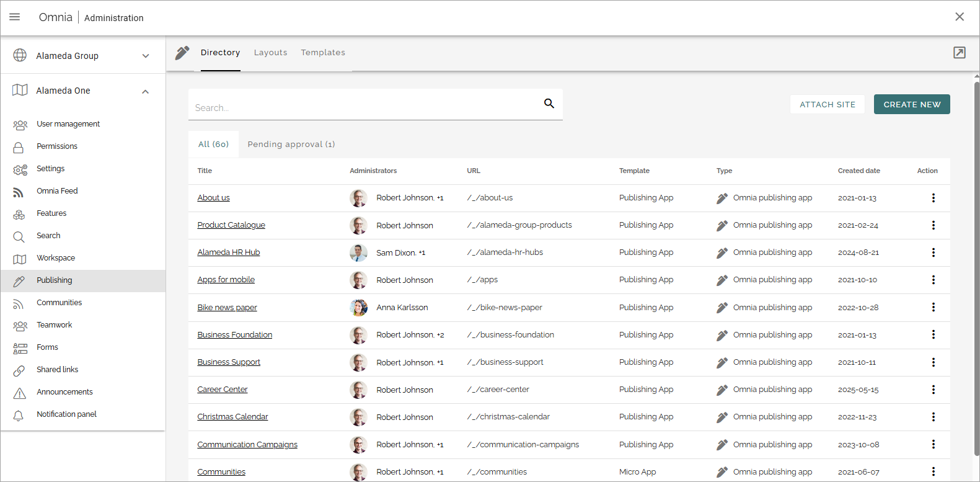Click Micro App template in Communities row
The height and width of the screenshot is (482, 980).
(637, 472)
